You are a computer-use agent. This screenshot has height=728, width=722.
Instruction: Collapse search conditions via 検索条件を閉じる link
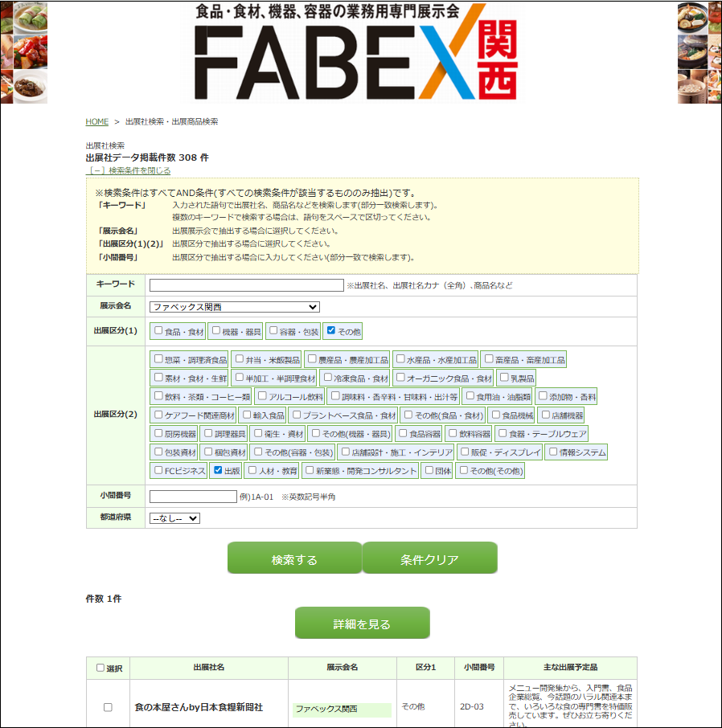129,170
